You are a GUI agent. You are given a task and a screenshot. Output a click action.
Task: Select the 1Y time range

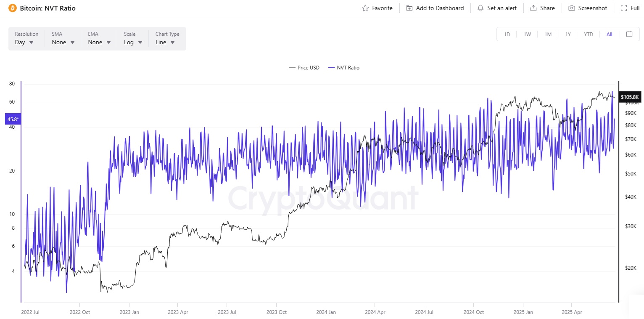tap(568, 34)
